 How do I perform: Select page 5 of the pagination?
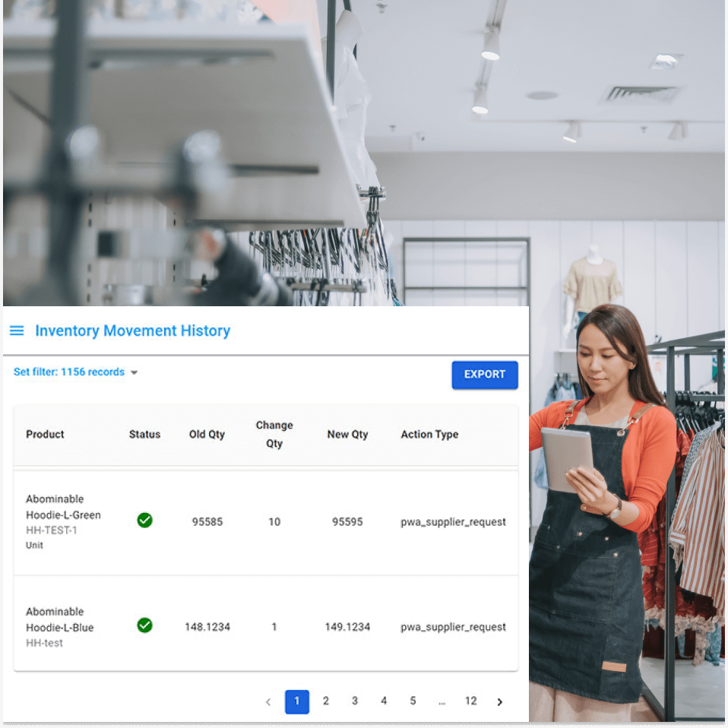413,701
